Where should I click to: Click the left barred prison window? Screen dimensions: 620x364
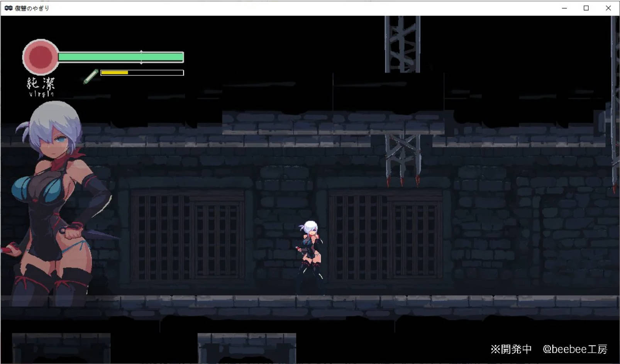pyautogui.click(x=188, y=235)
